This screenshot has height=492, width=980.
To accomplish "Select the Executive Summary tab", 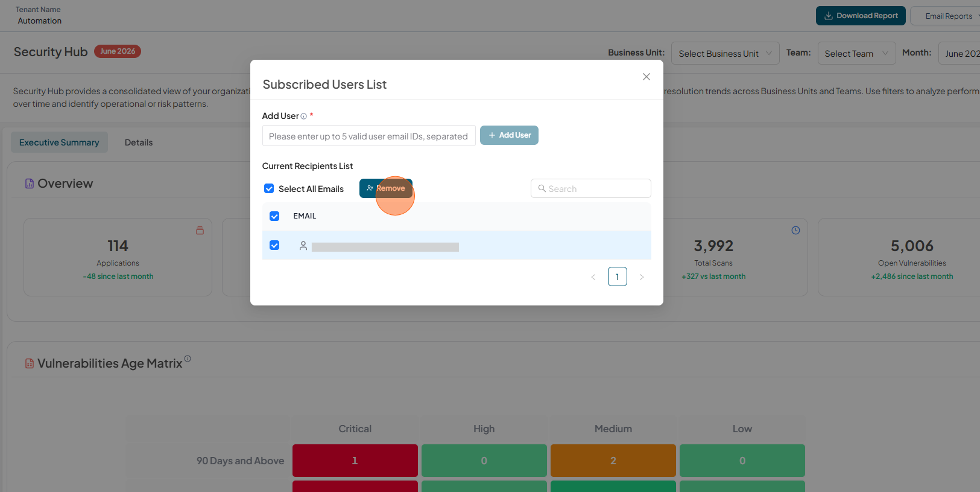I will pyautogui.click(x=59, y=142).
